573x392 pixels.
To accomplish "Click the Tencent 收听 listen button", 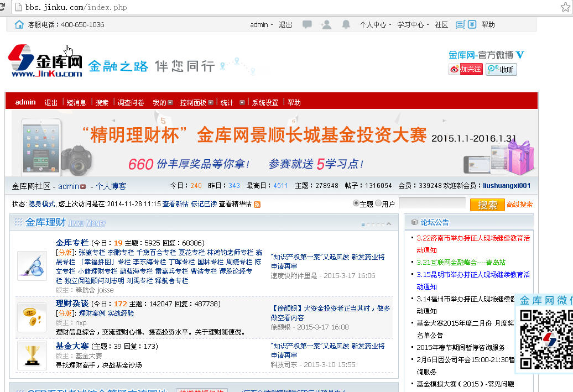I will pyautogui.click(x=501, y=69).
